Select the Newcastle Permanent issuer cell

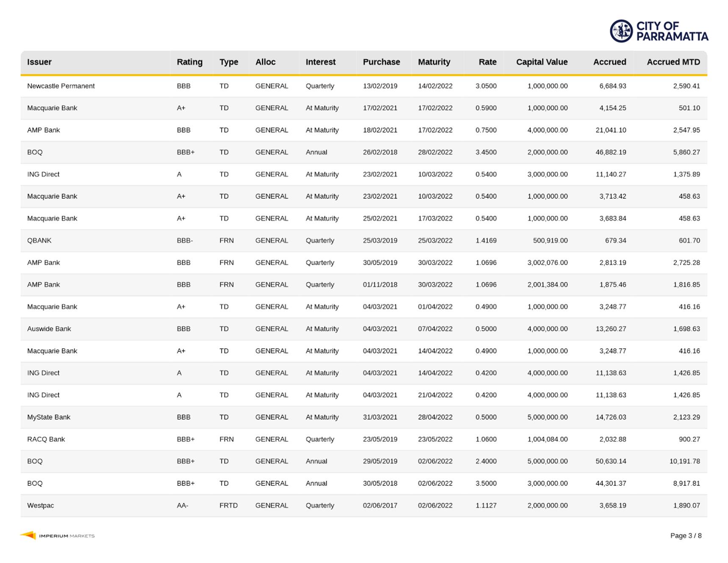(x=61, y=86)
